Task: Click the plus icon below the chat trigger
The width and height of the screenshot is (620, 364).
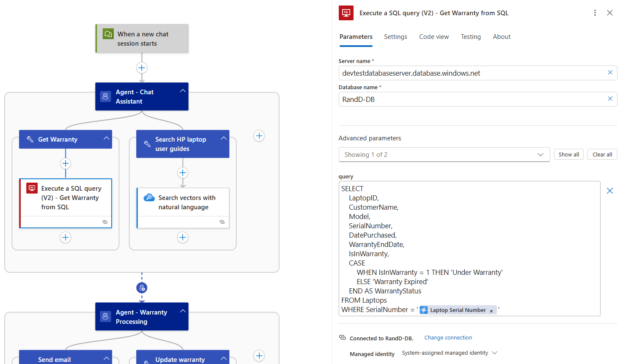Action: 142,68
